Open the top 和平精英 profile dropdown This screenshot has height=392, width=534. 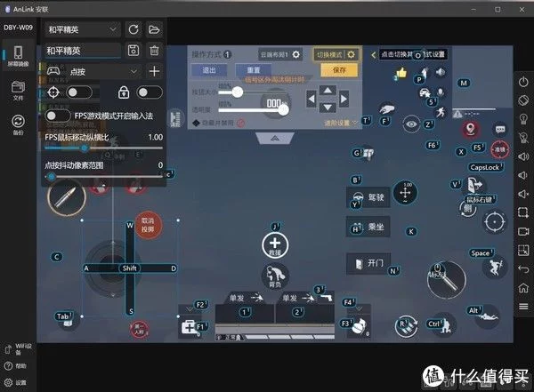pyautogui.click(x=83, y=29)
